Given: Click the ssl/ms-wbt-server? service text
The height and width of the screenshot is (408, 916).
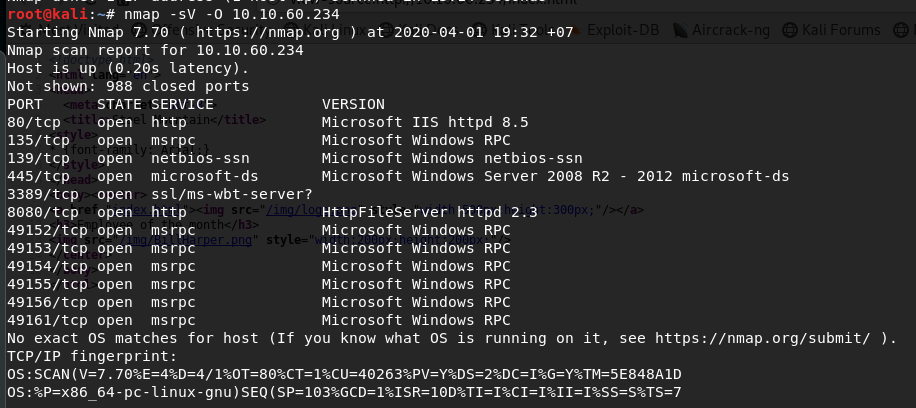Looking at the screenshot, I should pyautogui.click(x=232, y=194).
